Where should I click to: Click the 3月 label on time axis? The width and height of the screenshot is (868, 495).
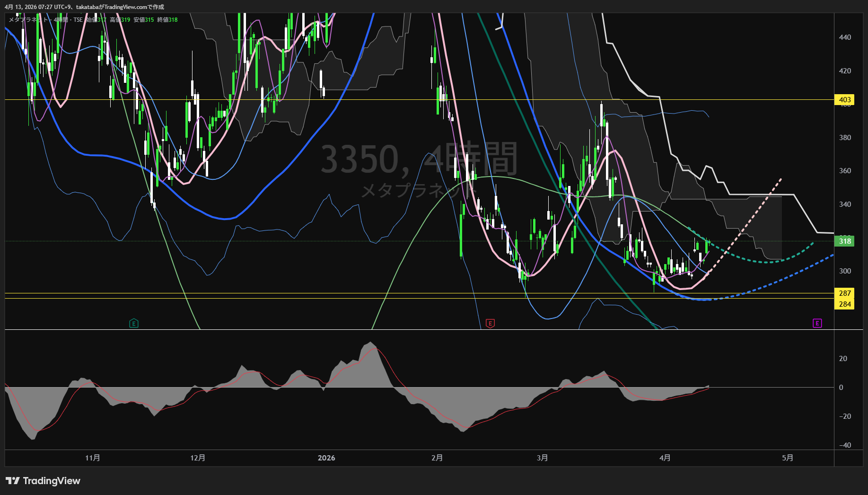pos(543,458)
